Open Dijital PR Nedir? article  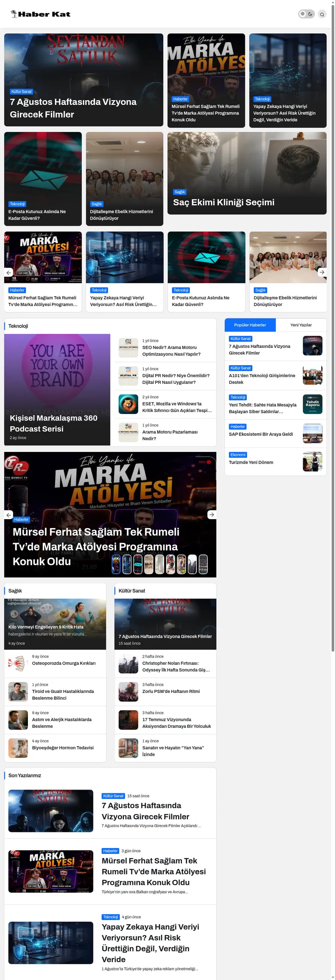pyautogui.click(x=175, y=379)
